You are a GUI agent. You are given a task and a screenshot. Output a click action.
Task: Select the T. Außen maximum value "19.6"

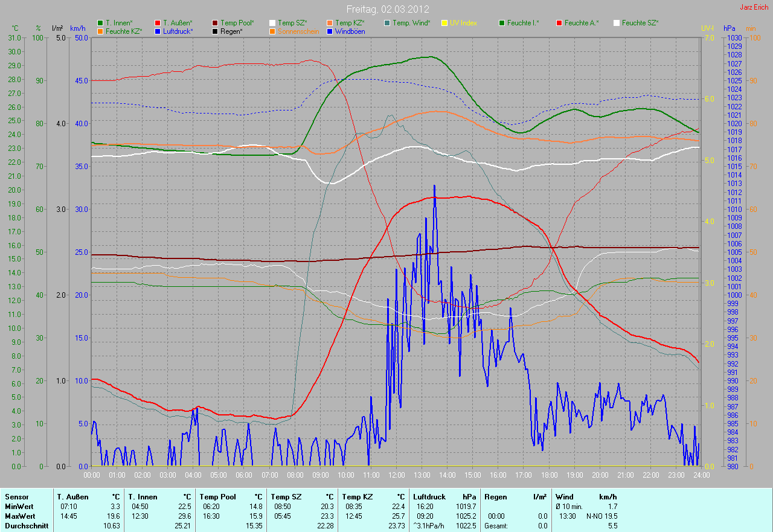pyautogui.click(x=114, y=516)
